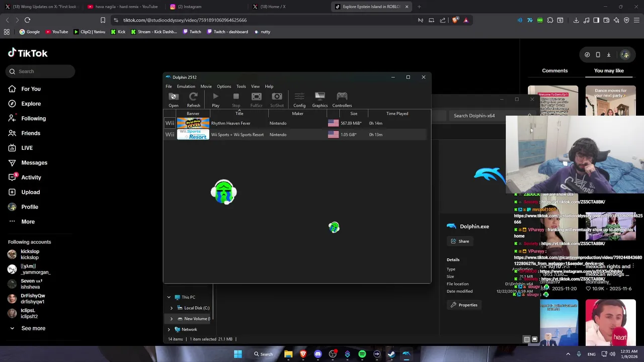This screenshot has height=362, width=644.
Task: Expand Local Disk (C:) in Explorer tree
Action: tap(171, 308)
